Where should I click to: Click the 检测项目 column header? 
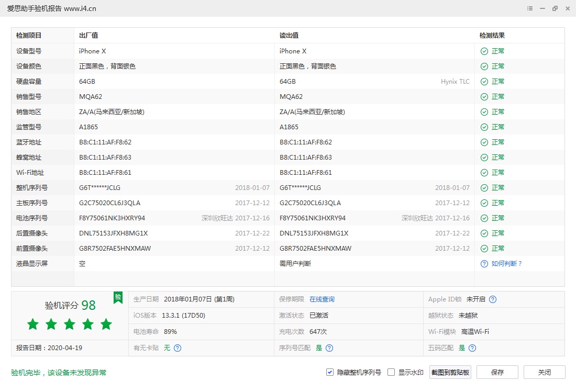pyautogui.click(x=29, y=36)
